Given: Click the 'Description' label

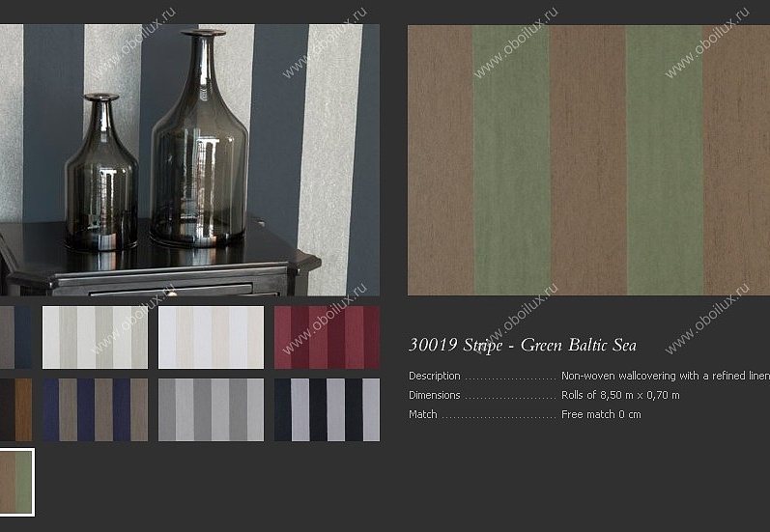Looking at the screenshot, I should 435,376.
